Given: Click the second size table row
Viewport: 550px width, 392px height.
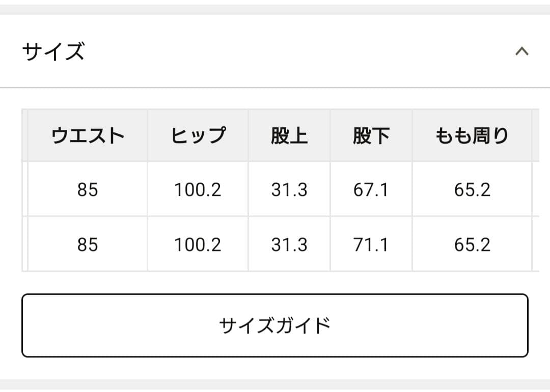Looking at the screenshot, I should [275, 244].
